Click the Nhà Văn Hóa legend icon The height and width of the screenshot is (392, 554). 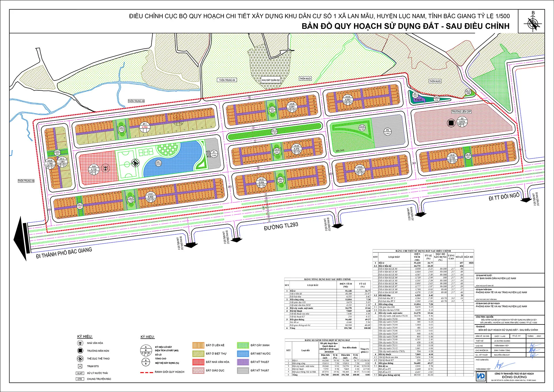coord(80,343)
